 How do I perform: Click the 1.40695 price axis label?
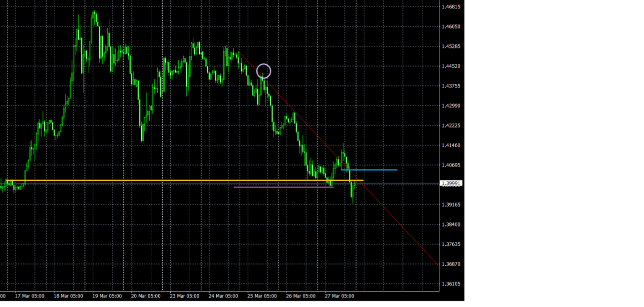coord(451,165)
